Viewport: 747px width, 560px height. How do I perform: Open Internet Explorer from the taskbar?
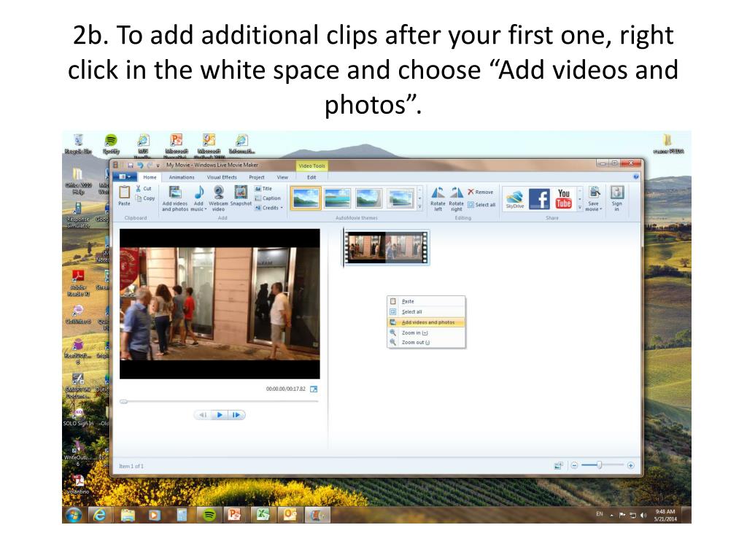[99, 515]
